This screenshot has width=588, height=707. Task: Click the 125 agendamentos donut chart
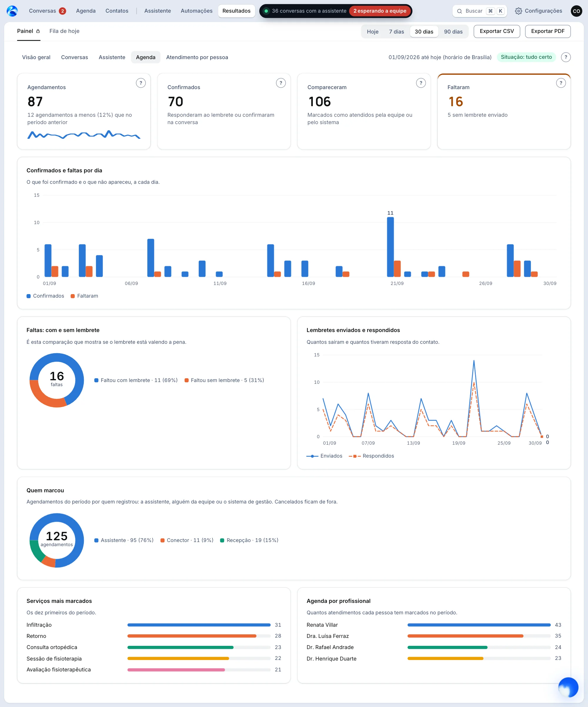tap(56, 540)
